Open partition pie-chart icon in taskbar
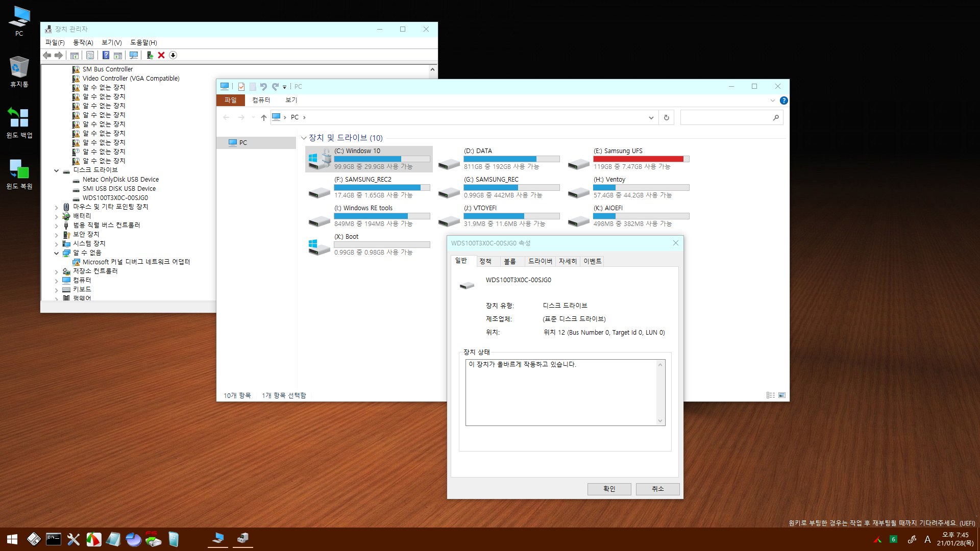 [x=133, y=539]
